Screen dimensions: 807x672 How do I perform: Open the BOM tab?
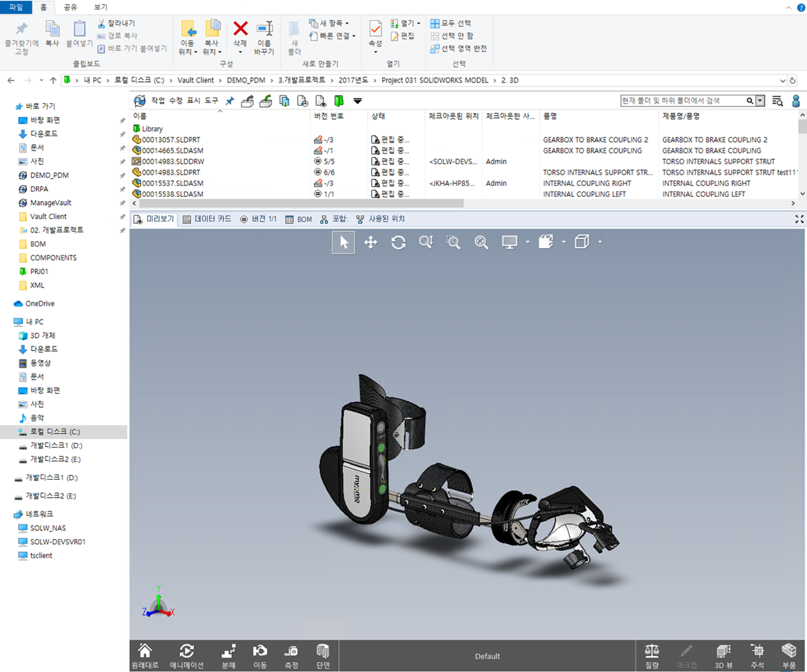coord(299,219)
